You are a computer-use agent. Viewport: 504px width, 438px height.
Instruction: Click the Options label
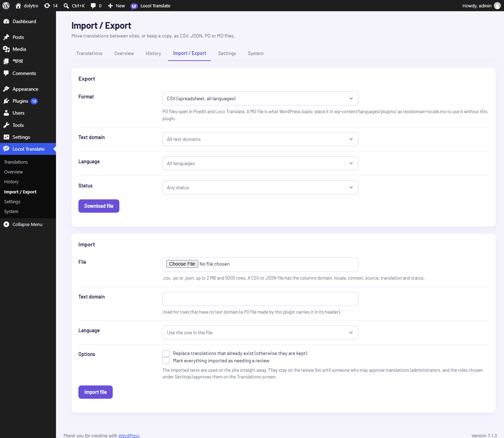coord(87,354)
